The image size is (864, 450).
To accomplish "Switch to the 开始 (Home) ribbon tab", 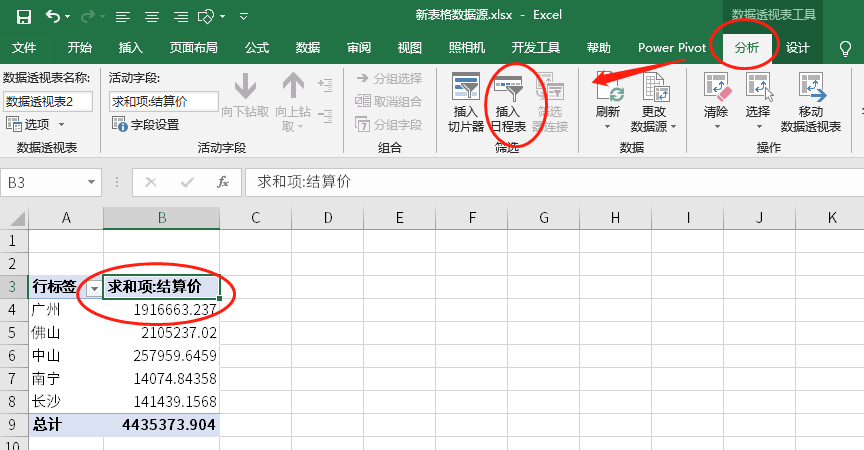I will (79, 48).
